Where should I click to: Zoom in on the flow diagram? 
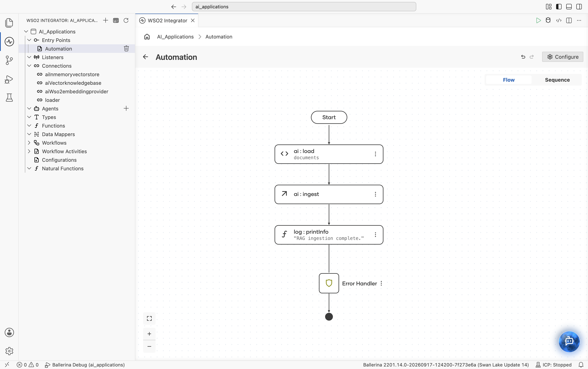(149, 334)
